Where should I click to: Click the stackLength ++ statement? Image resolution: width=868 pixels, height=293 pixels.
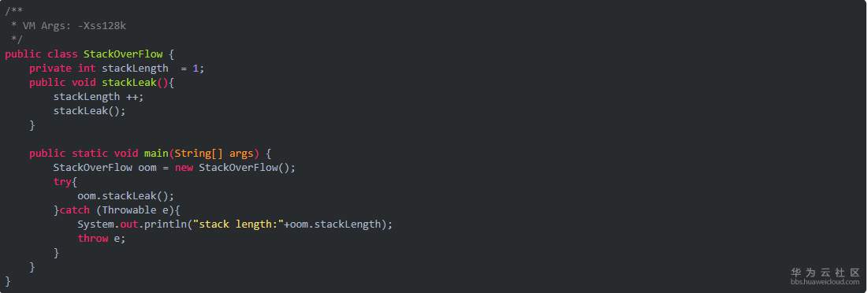click(99, 97)
